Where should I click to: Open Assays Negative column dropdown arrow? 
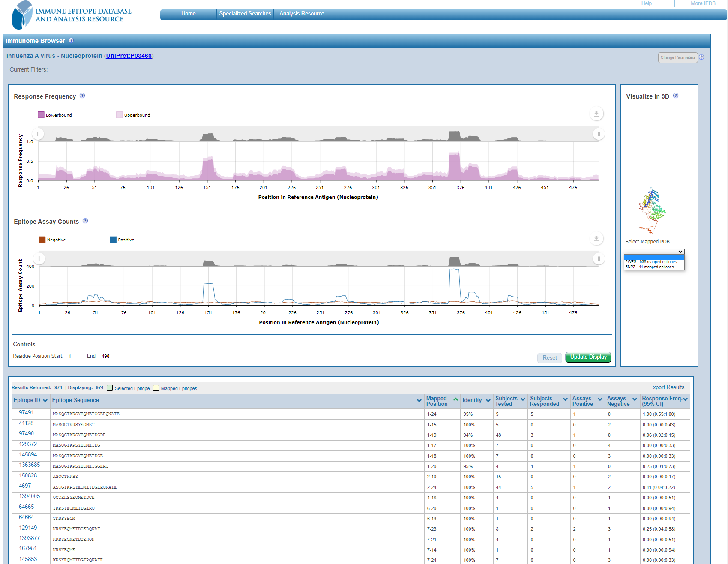635,399
